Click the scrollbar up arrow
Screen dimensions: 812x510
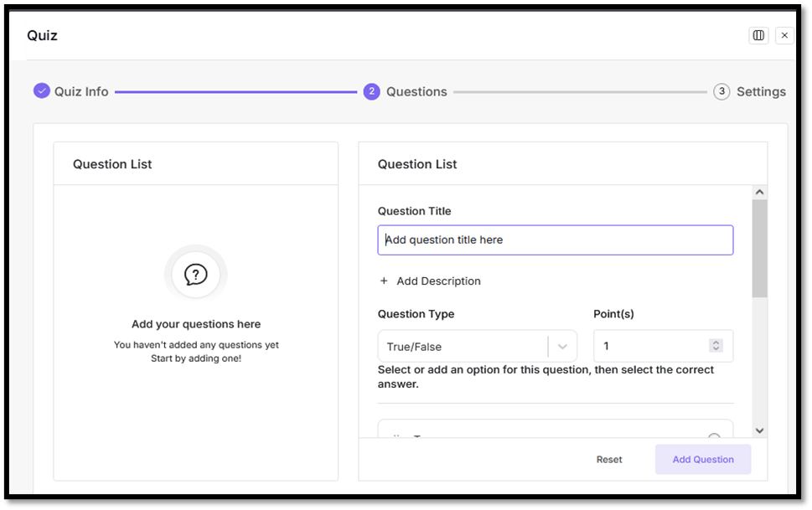tap(759, 193)
